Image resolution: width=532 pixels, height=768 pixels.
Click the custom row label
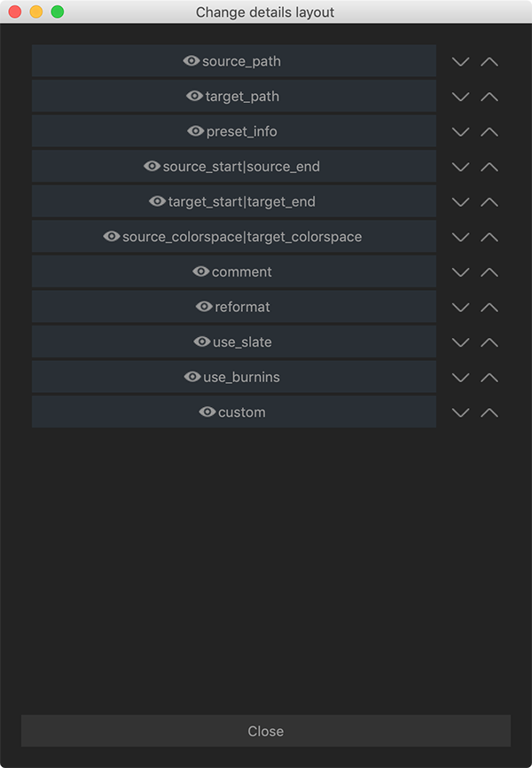(241, 412)
